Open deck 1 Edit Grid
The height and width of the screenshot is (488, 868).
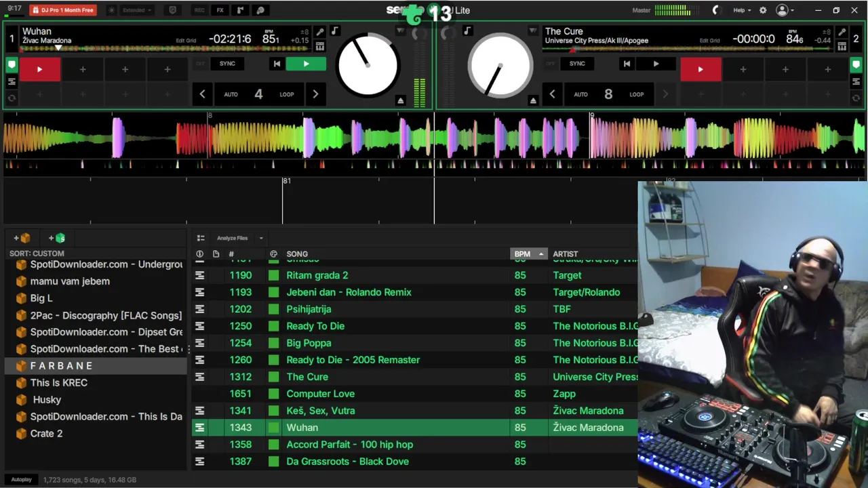pos(186,41)
